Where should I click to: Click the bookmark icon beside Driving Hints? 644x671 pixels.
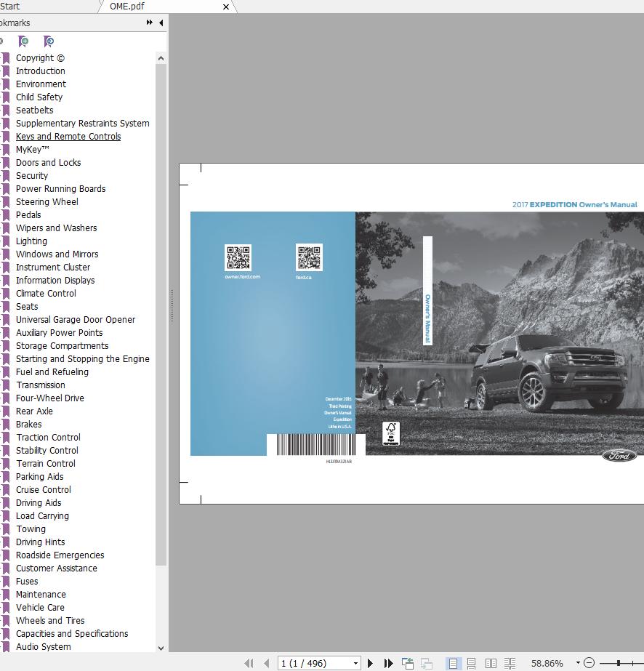click(6, 542)
